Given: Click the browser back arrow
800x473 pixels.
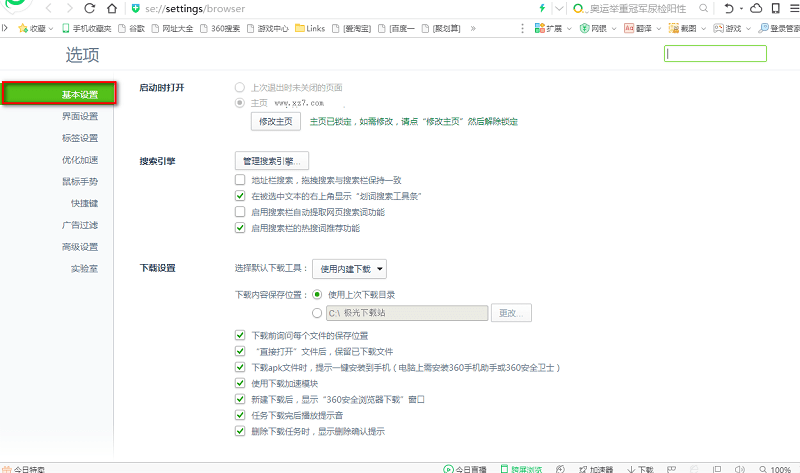Looking at the screenshot, I should pos(49,8).
